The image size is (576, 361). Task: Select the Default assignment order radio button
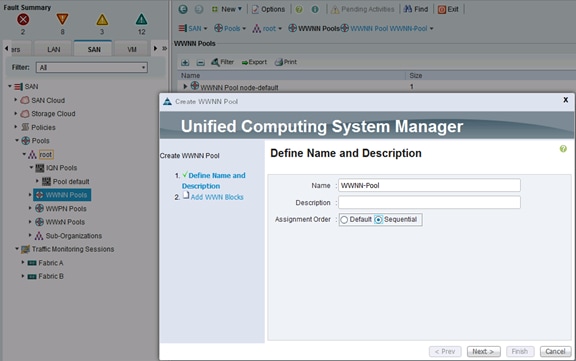[x=344, y=220]
